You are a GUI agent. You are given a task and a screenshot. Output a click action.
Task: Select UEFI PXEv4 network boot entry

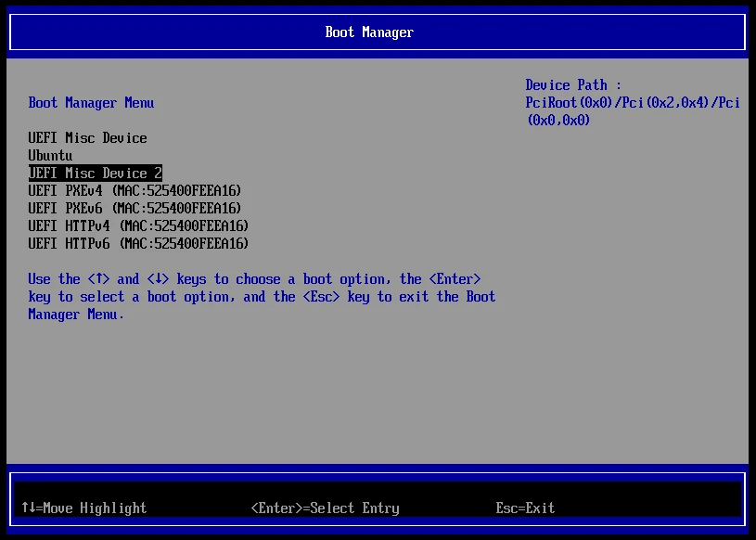(x=135, y=191)
